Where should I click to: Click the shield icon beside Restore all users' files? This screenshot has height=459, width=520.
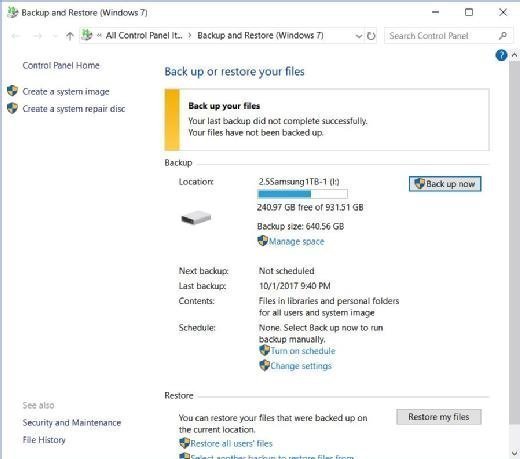pyautogui.click(x=185, y=443)
